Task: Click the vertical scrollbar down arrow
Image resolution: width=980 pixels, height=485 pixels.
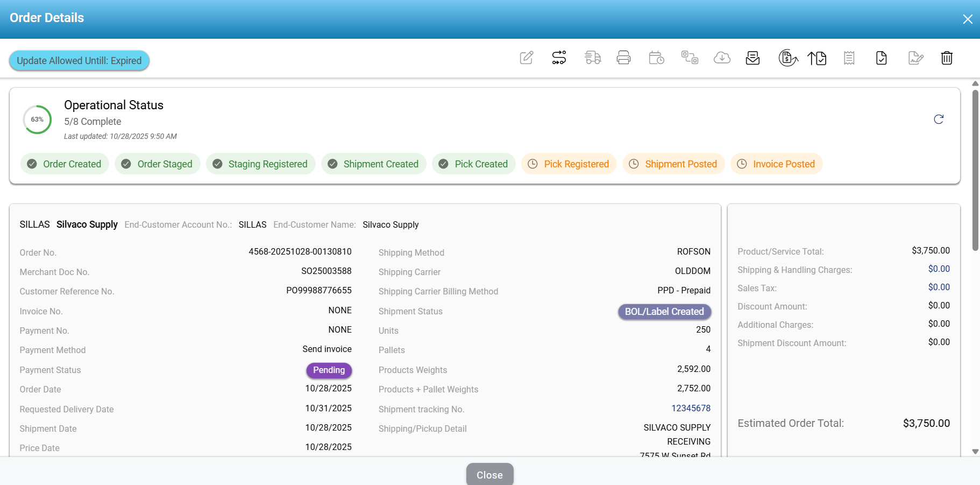Action: click(x=975, y=452)
